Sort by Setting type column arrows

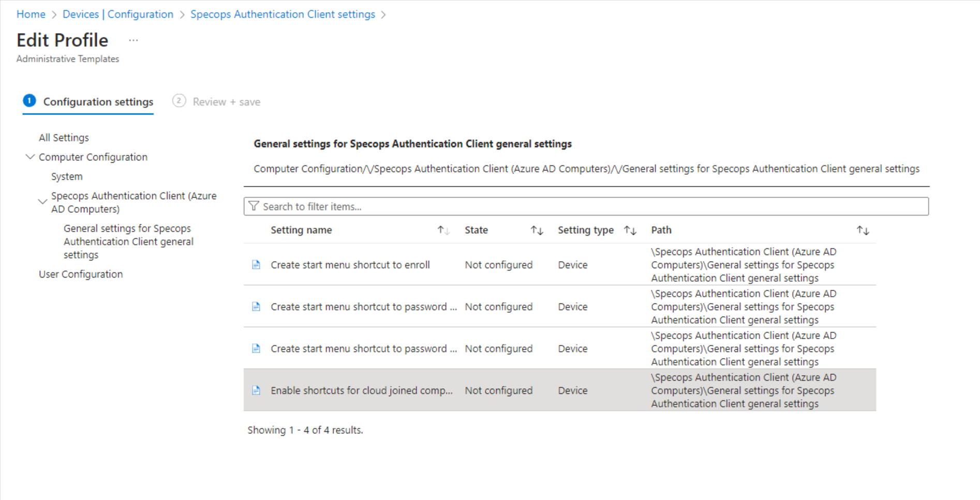pos(630,230)
